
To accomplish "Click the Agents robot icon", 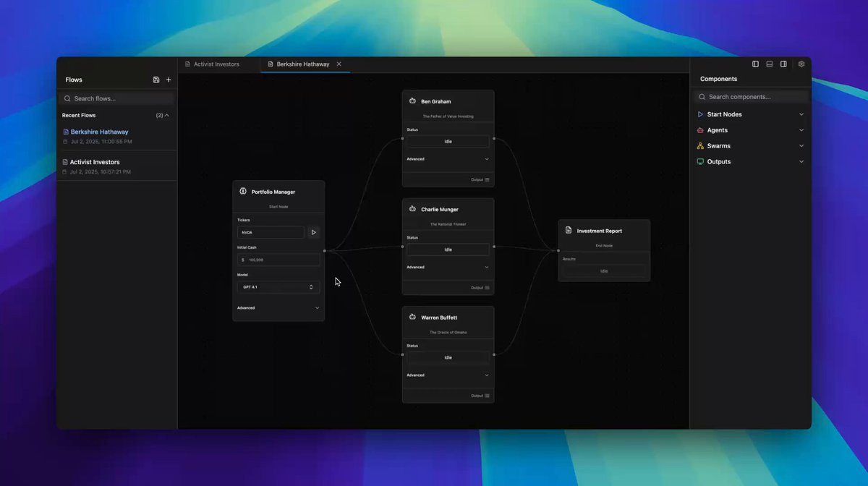I will tap(700, 130).
